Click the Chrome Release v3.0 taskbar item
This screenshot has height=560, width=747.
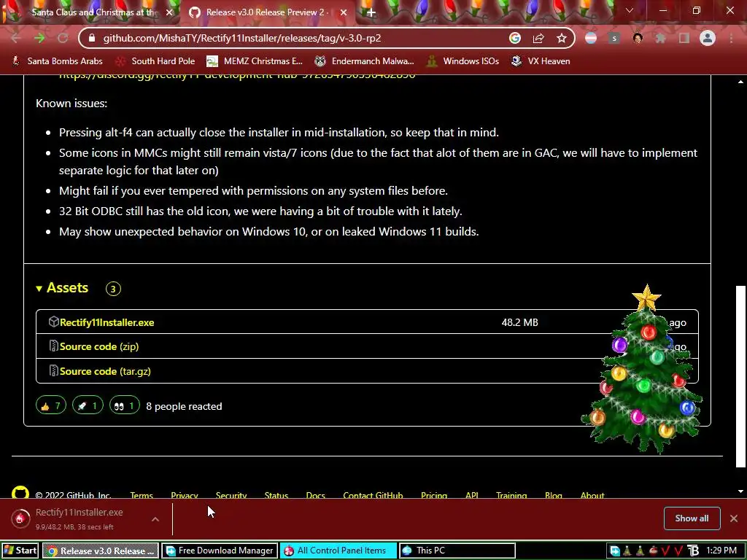click(x=101, y=551)
